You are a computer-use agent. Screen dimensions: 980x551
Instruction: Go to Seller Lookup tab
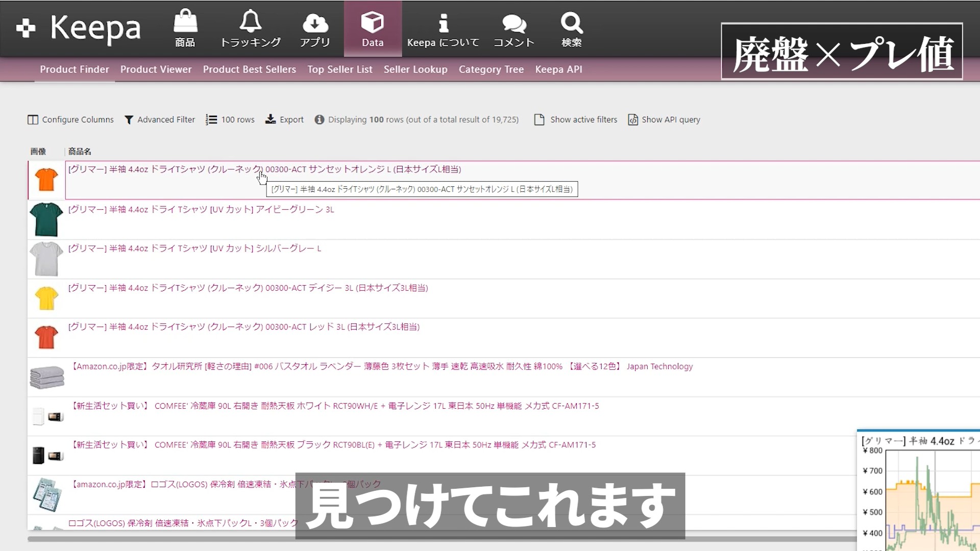tap(415, 69)
